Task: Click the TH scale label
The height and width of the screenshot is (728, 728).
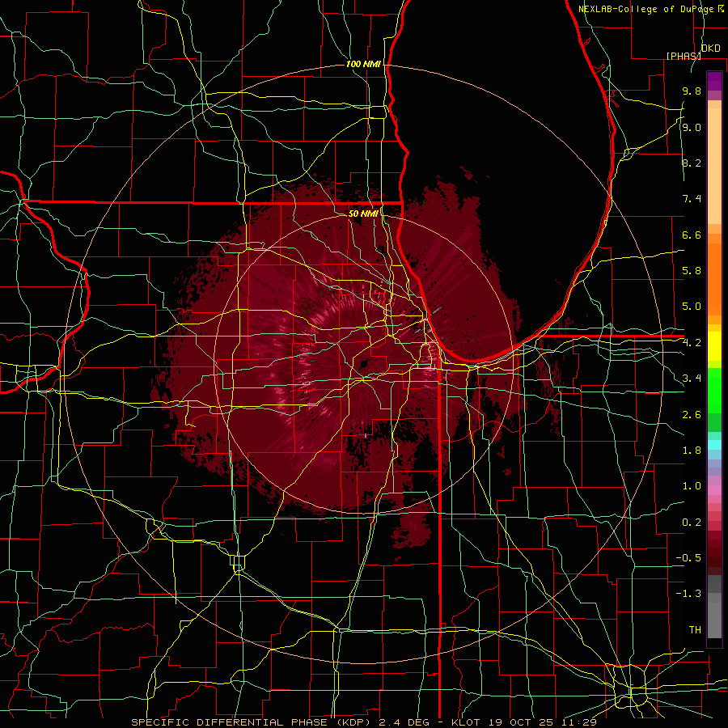Action: 695,630
